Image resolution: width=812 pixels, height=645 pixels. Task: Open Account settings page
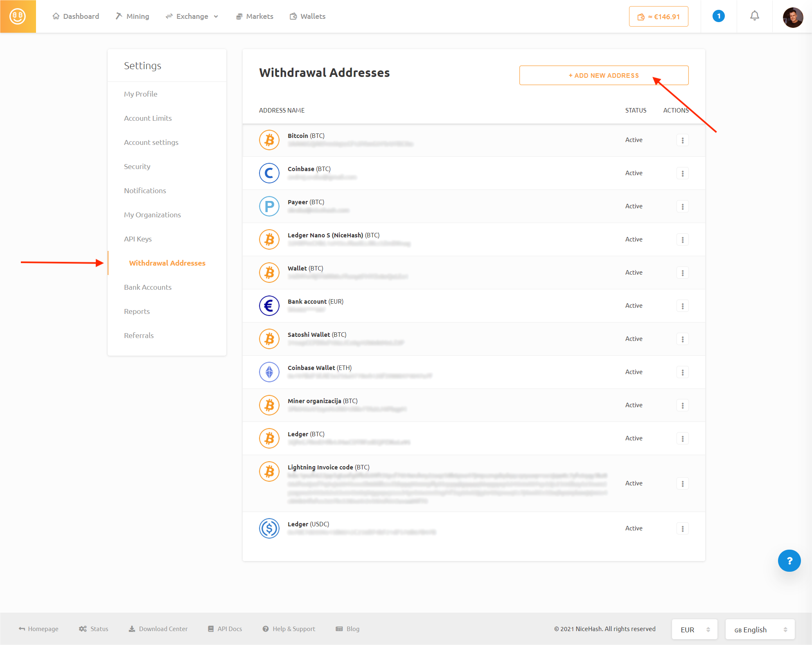151,142
